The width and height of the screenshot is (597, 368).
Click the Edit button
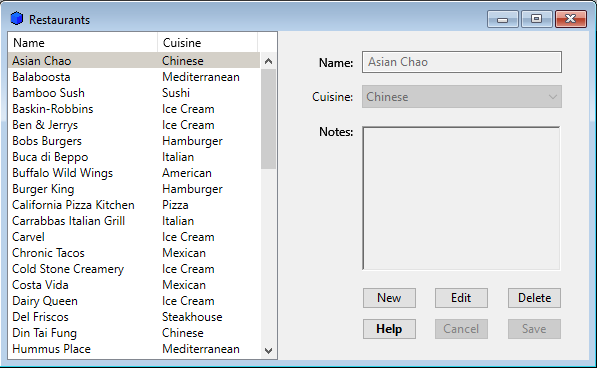(461, 298)
